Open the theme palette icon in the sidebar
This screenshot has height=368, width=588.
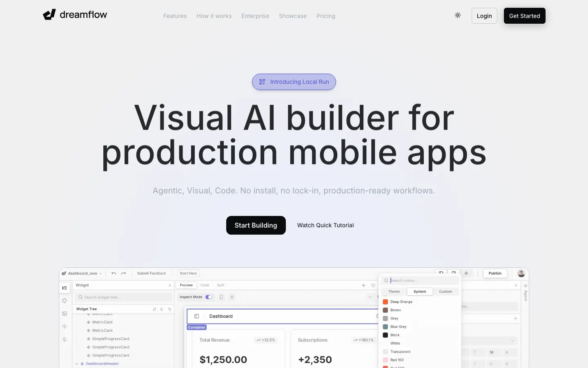65,301
